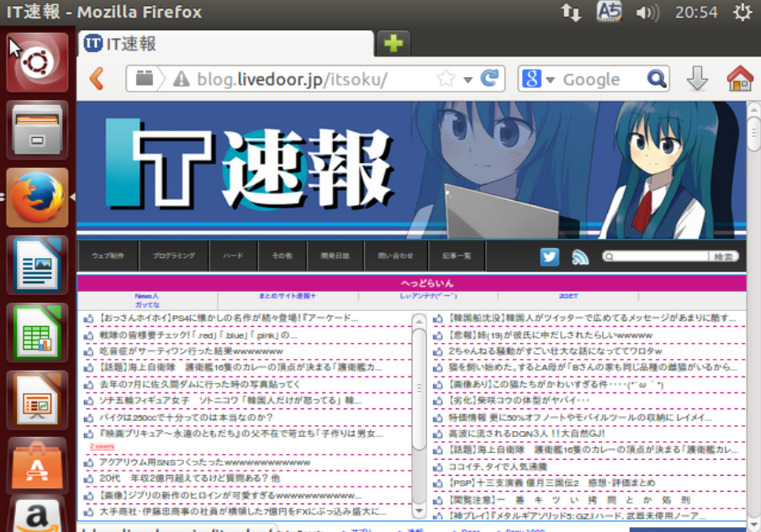Open the 20代 年収2億円 headline

(x=190, y=479)
